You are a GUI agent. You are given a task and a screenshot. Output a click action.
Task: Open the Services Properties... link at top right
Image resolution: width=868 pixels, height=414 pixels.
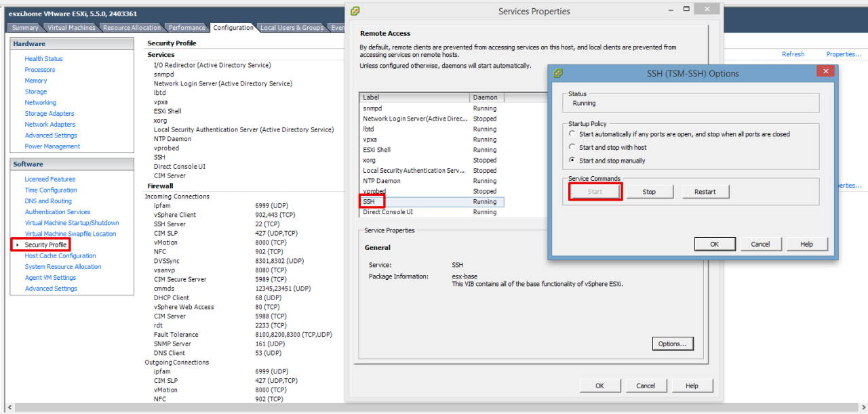coord(843,54)
